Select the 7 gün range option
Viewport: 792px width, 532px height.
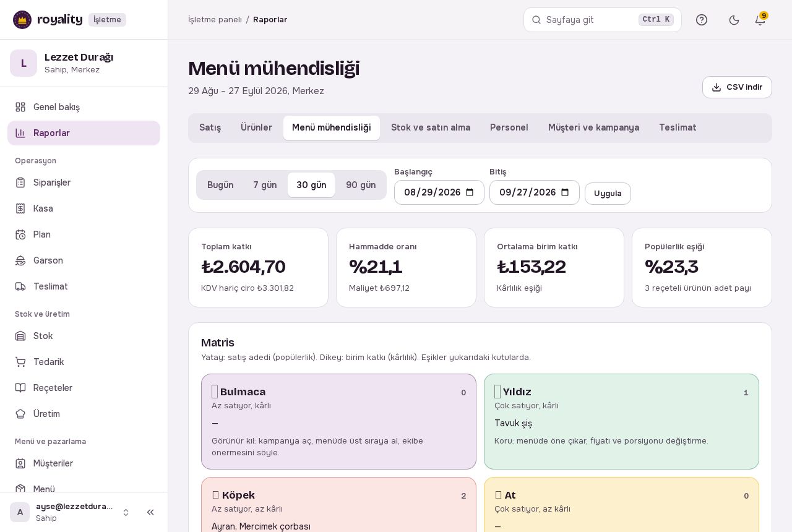point(265,185)
